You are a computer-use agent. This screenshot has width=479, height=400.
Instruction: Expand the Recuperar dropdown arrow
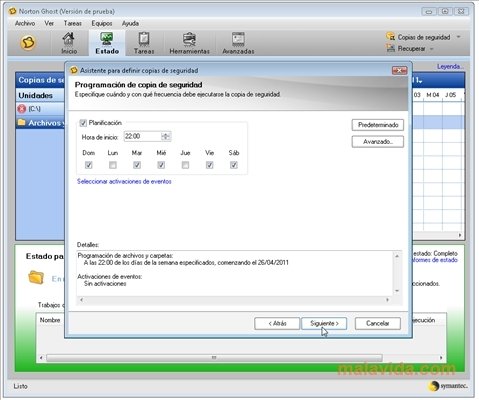point(432,49)
